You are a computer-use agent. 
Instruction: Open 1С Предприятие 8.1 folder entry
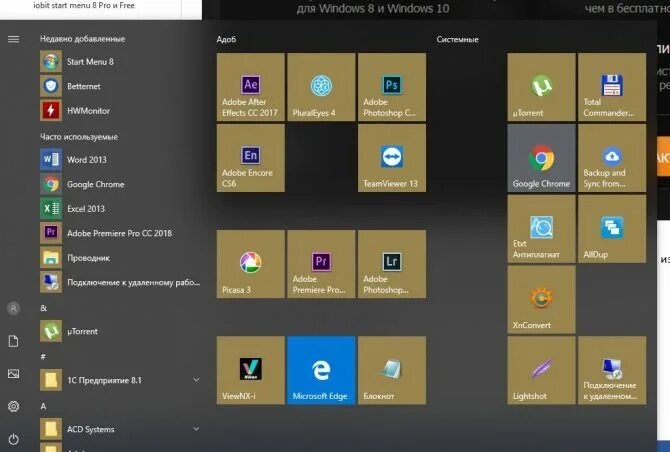[120, 380]
